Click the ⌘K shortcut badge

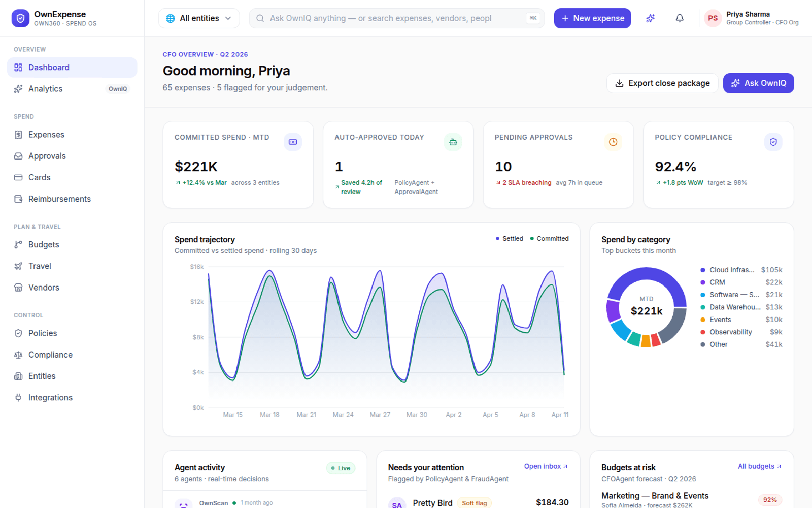(x=533, y=18)
